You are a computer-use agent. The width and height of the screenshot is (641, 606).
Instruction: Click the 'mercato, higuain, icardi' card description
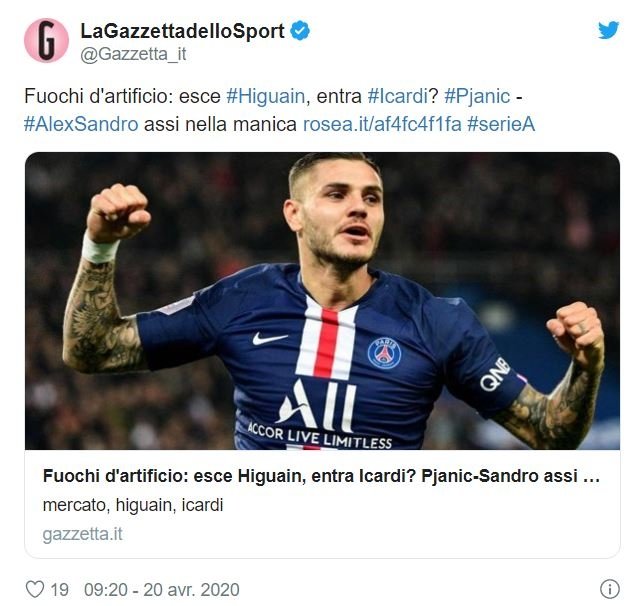point(133,505)
